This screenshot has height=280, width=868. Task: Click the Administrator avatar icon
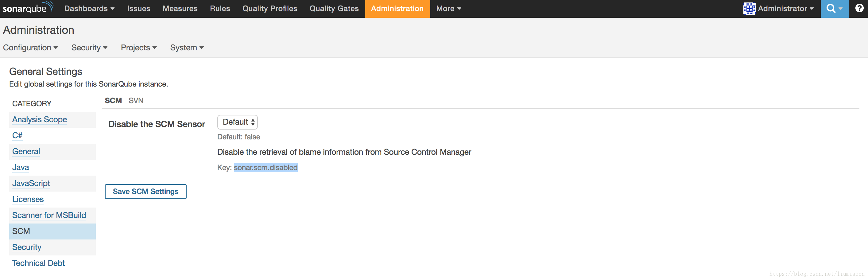[x=749, y=8]
